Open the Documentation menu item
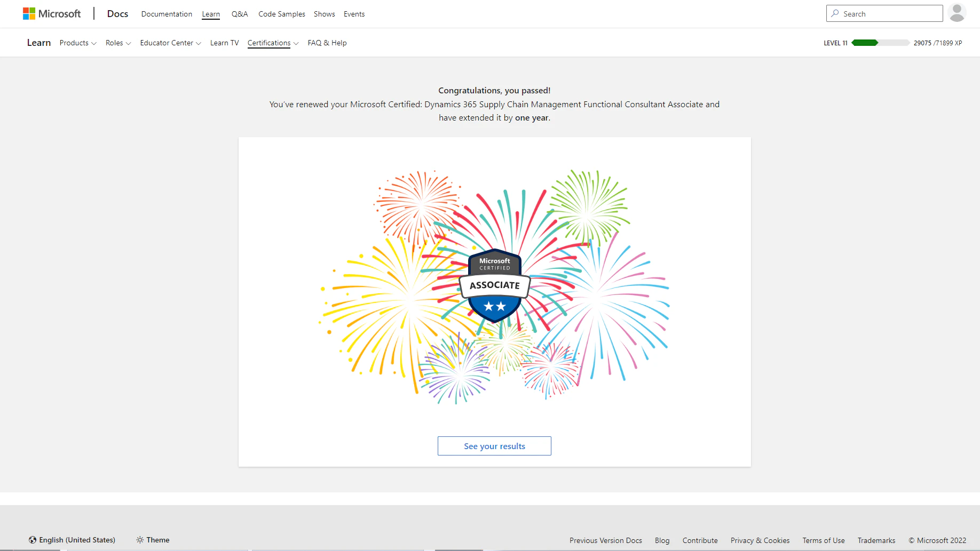 pos(167,14)
